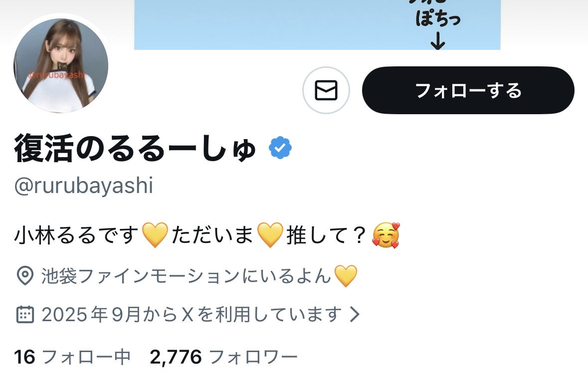Screen dimensions: 588x386
Task: Click first yellow heart in bio
Action: click(155, 235)
